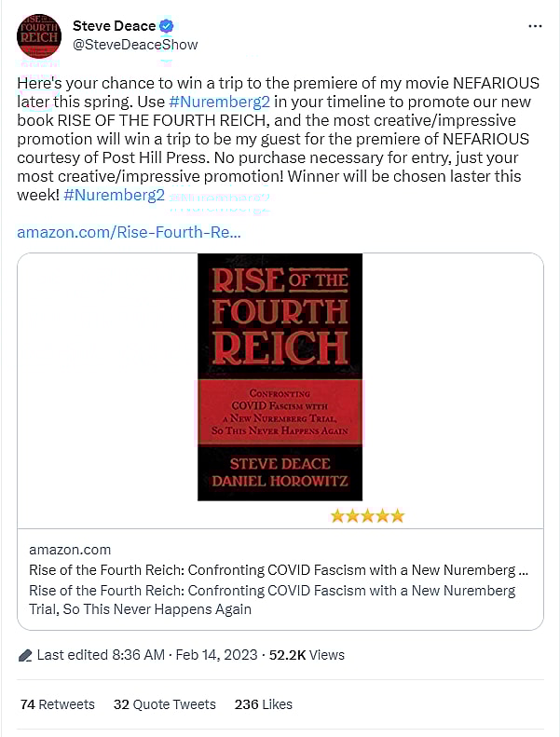Click the amazon.com domain in link card
Image resolution: width=560 pixels, height=737 pixels.
[70, 550]
